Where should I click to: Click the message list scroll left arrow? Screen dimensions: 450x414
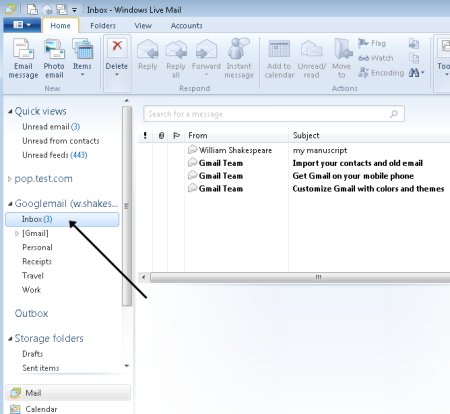pos(144,277)
